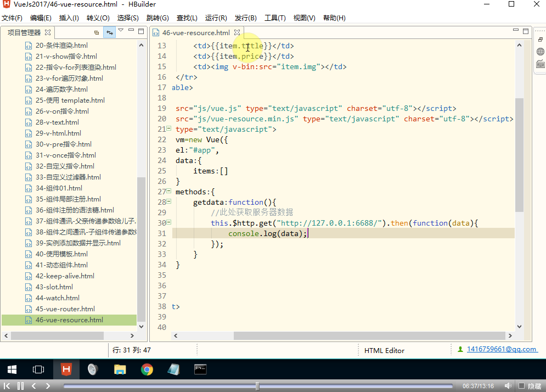This screenshot has width=546, height=392.
Task: Step the video backward
Action: click(x=34, y=386)
